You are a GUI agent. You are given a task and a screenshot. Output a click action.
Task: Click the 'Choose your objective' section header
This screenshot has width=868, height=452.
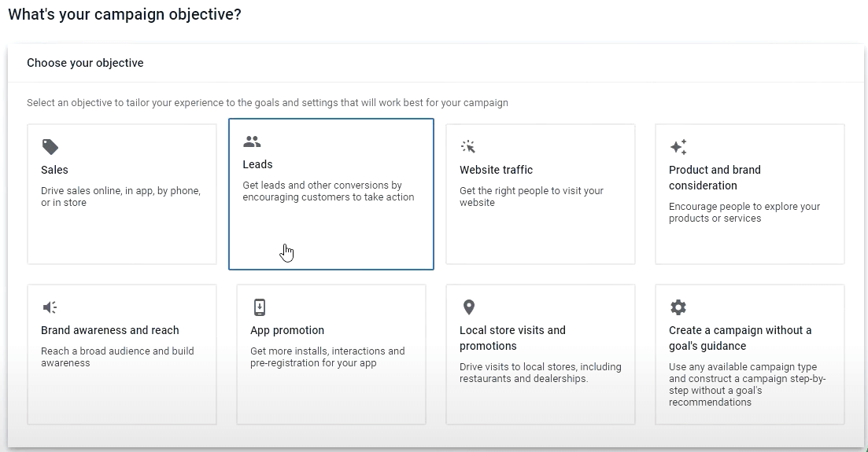tap(85, 63)
